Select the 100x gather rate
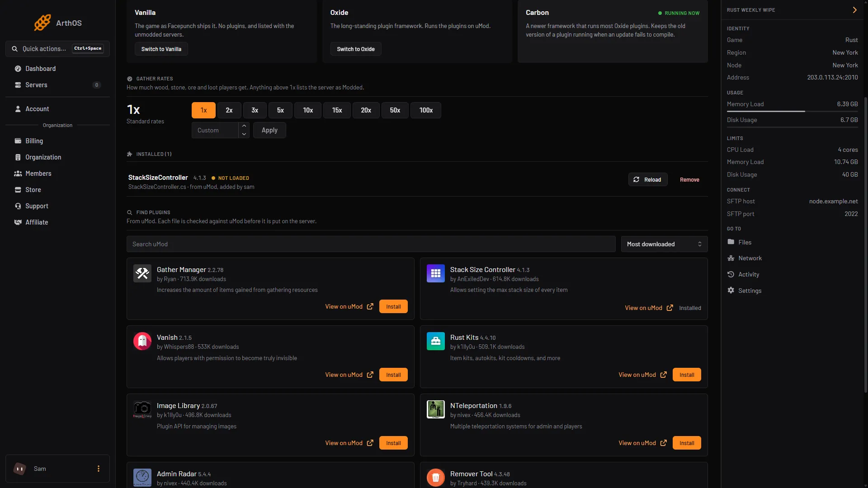This screenshot has width=868, height=488. [x=426, y=110]
